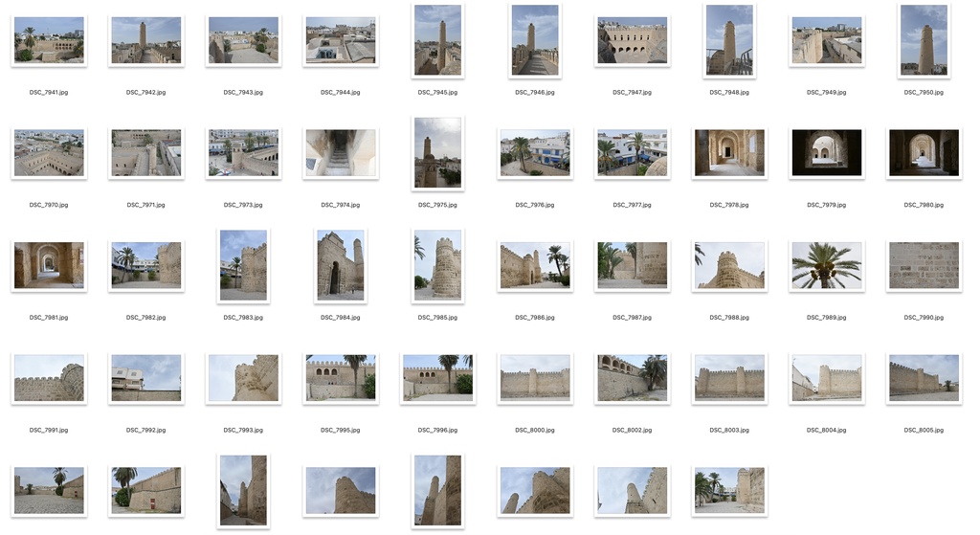Choose the DSC_7973.jpg thumbnail
This screenshot has width=980, height=535.
point(243,153)
